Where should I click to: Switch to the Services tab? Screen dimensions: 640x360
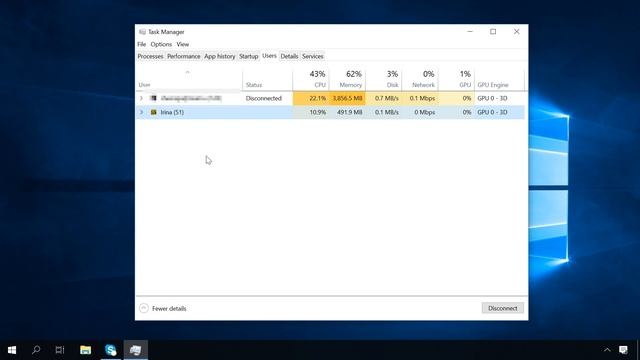coord(313,56)
